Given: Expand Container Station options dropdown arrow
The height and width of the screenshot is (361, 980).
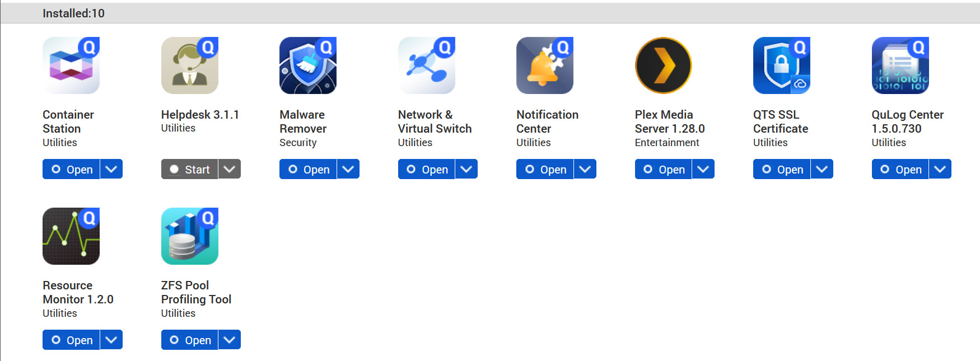Looking at the screenshot, I should click(x=111, y=169).
